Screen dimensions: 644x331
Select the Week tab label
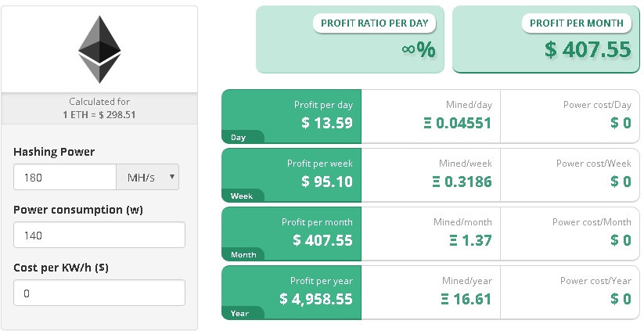(242, 196)
